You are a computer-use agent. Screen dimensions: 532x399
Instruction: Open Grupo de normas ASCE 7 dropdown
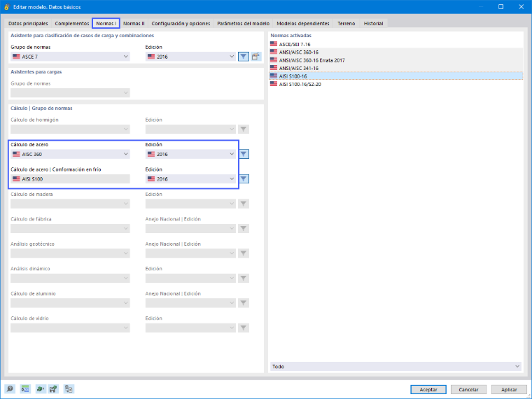(70, 57)
